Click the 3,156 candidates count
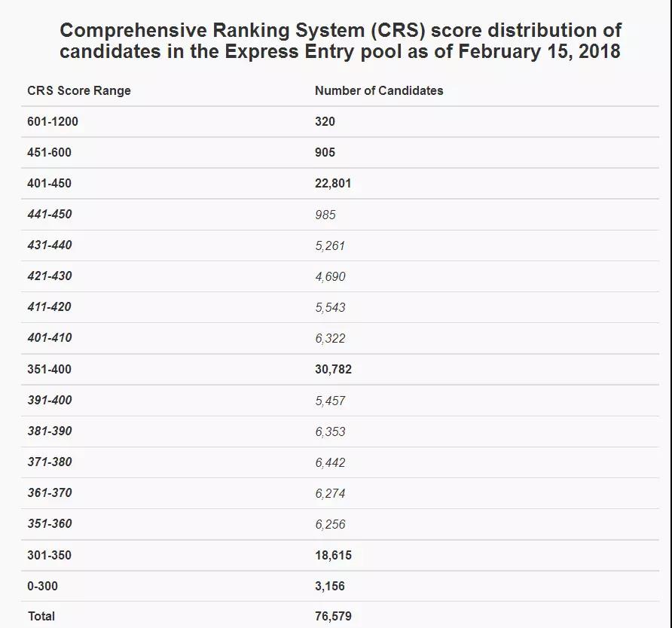Viewport: 672px width, 628px height. click(x=330, y=585)
